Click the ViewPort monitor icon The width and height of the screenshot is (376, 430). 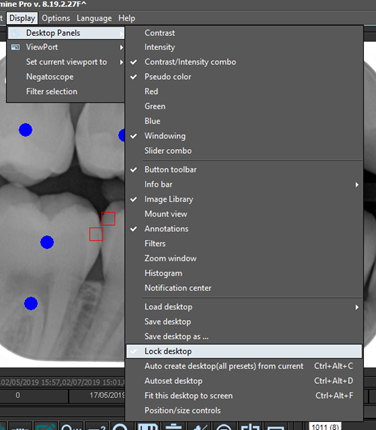(x=15, y=47)
